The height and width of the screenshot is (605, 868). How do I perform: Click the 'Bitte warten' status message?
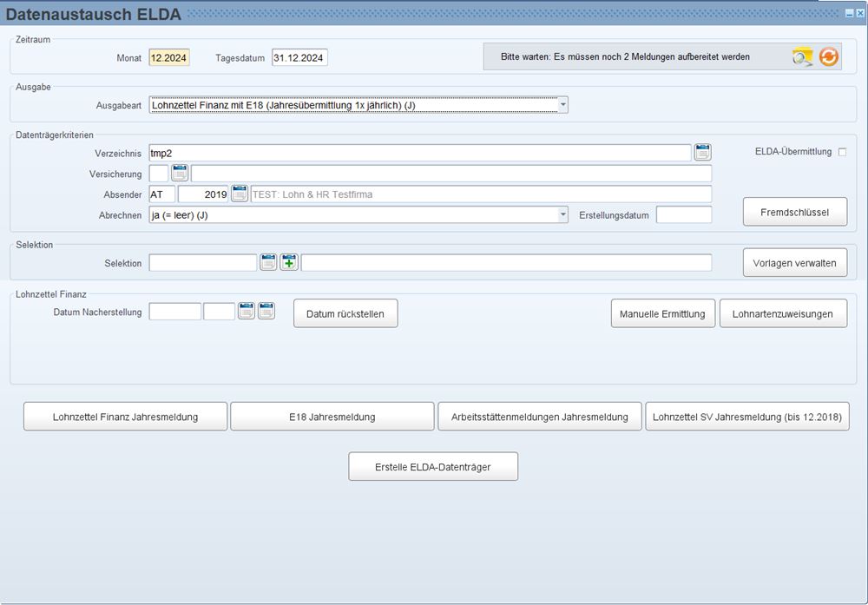coord(625,56)
